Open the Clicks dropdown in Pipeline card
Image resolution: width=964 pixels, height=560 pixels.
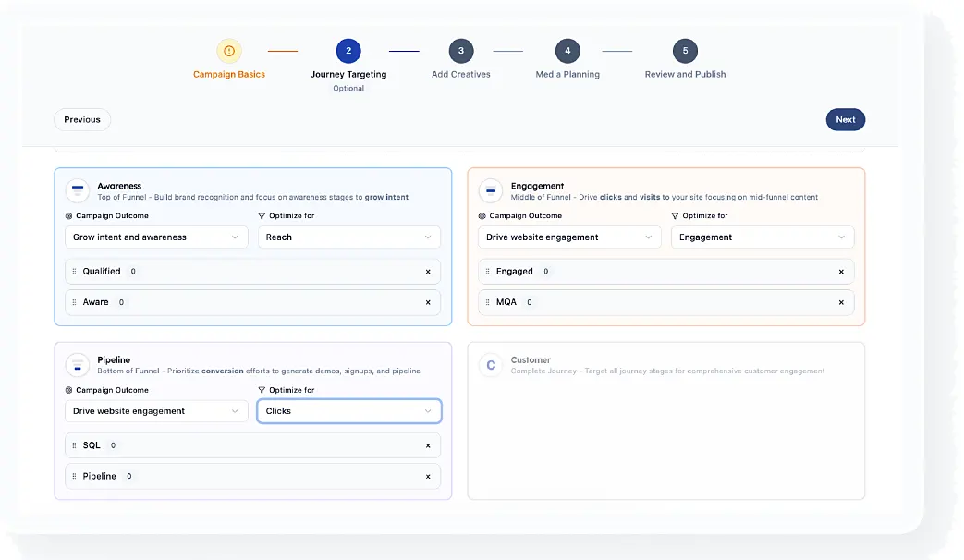point(348,411)
